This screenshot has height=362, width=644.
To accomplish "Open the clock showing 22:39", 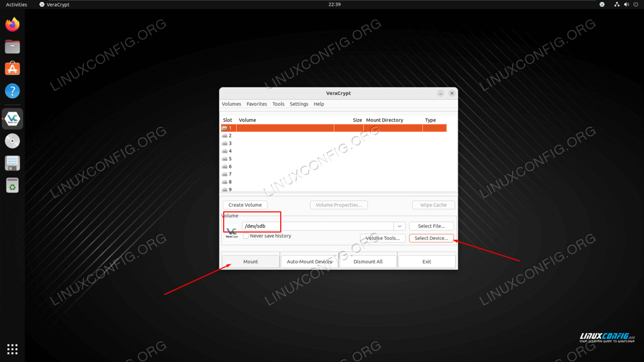I will point(334,4).
